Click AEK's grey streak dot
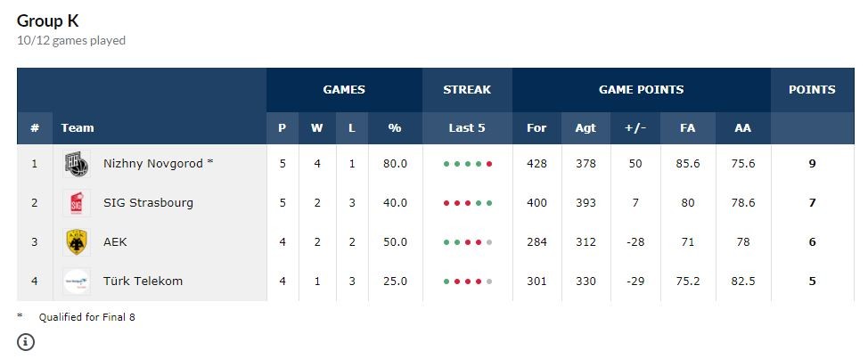 pyautogui.click(x=489, y=242)
